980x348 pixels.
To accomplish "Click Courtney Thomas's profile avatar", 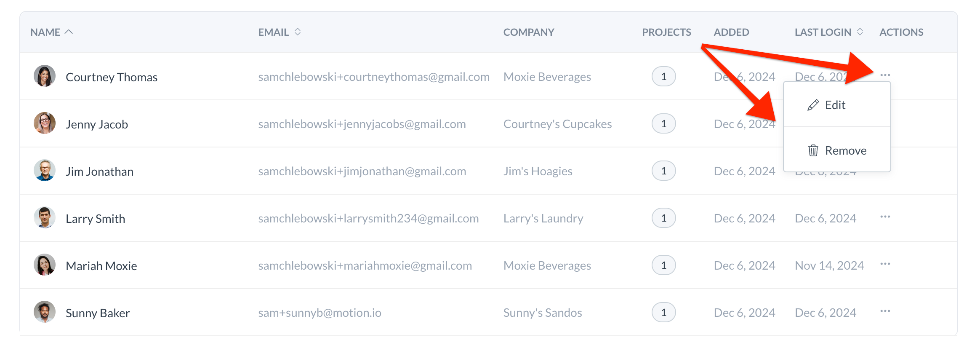I will (x=45, y=76).
